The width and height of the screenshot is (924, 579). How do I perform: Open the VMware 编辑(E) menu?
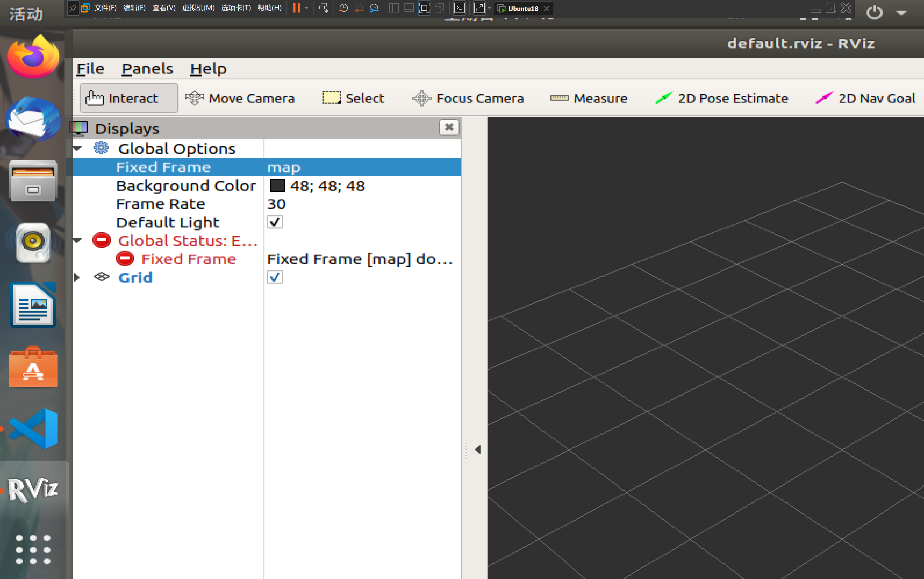135,8
